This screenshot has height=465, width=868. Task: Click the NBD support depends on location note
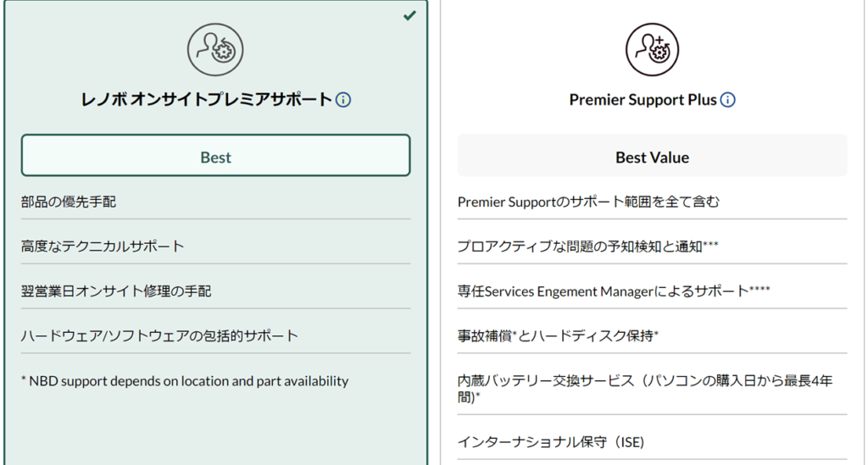(x=185, y=381)
